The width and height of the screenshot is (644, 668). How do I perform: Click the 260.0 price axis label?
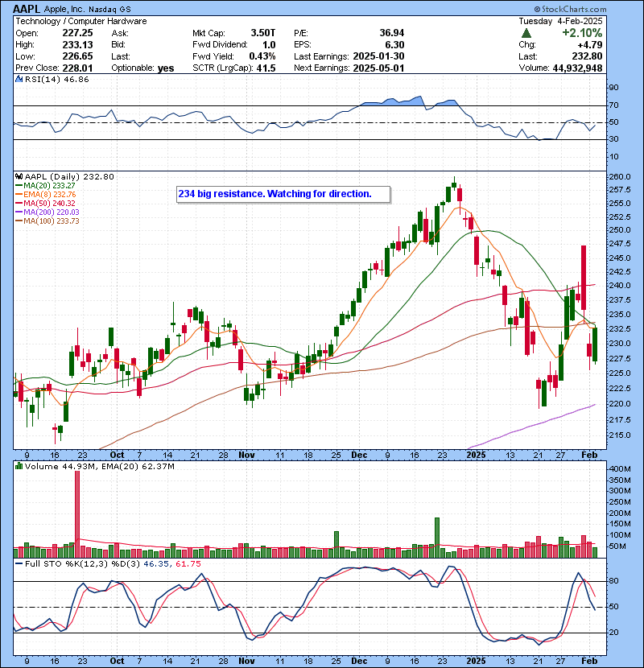tap(620, 177)
